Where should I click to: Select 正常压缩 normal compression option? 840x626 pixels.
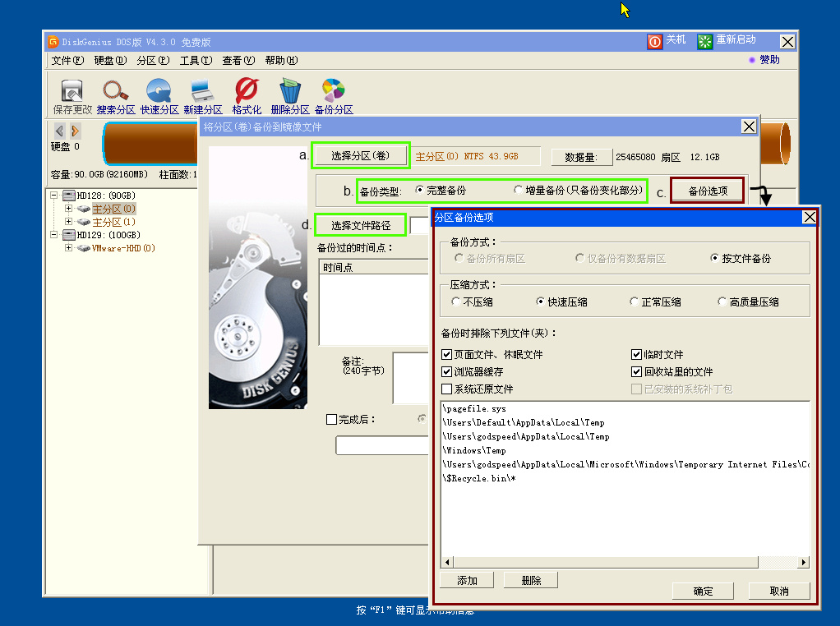click(635, 301)
